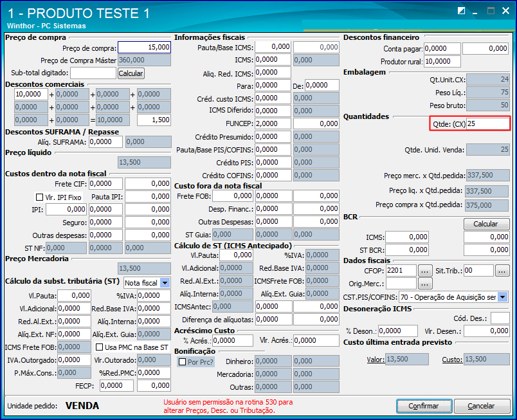Image resolution: width=517 pixels, height=420 pixels.
Task: Click the ST BCR first value field
Action: point(407,250)
